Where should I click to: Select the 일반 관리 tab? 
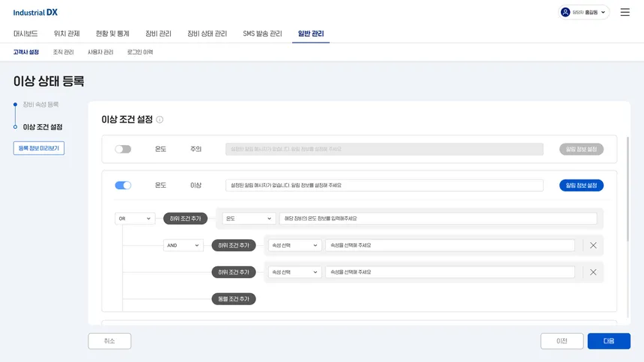pos(311,34)
